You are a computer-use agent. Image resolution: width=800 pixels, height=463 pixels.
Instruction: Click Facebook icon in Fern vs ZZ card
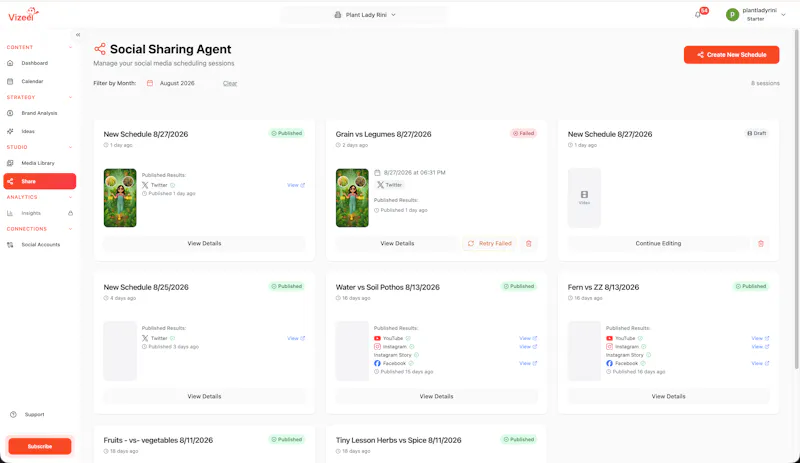click(609, 363)
